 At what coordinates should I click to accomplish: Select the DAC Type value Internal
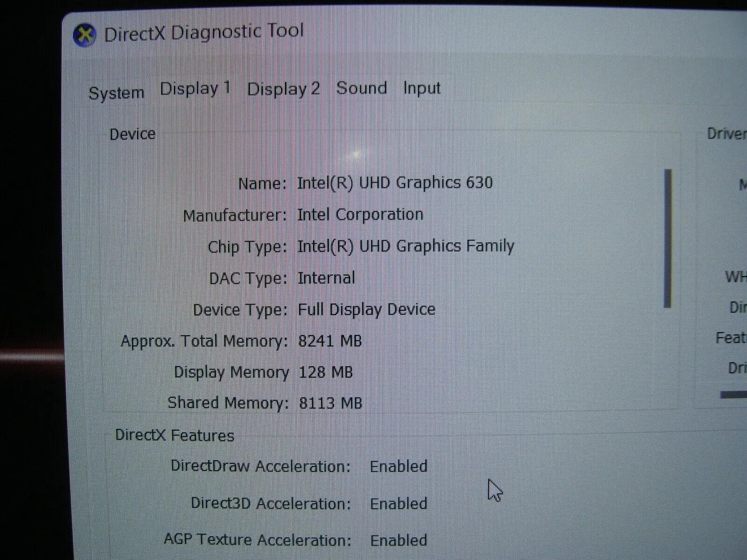click(326, 278)
